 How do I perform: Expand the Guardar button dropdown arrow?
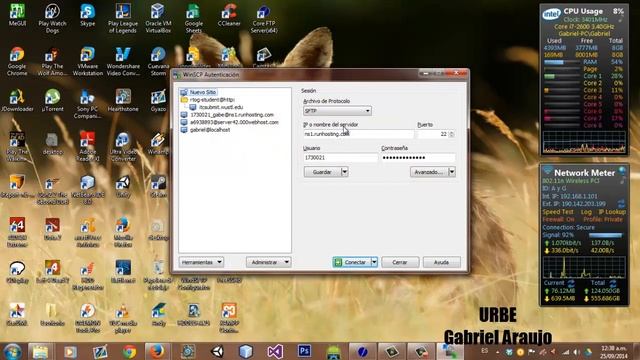344,172
